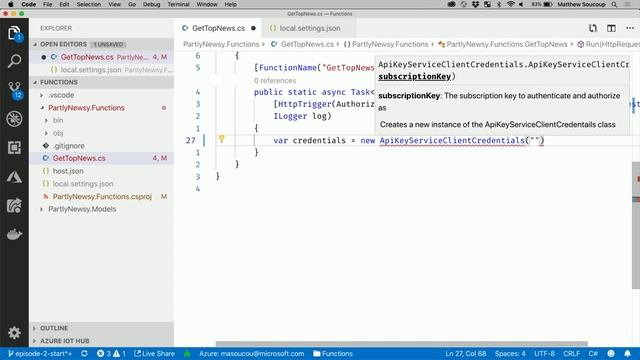The width and height of the screenshot is (640, 360).
Task: Click the flame icon in status bar
Action: pos(187,353)
